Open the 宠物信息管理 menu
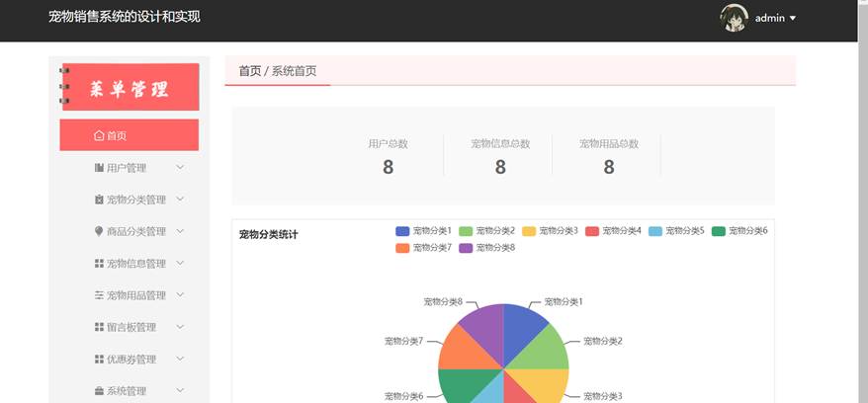 (129, 264)
